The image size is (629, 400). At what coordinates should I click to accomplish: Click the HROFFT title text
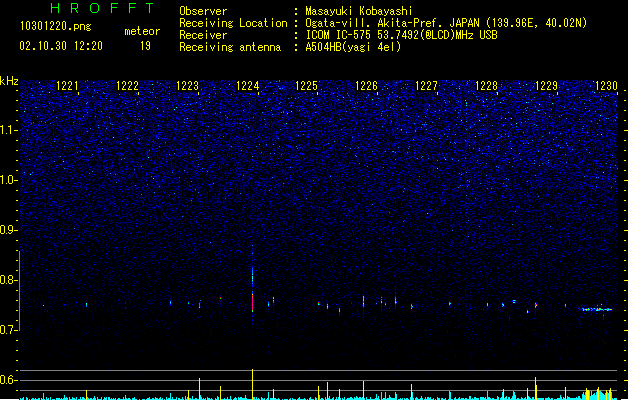[x=102, y=8]
